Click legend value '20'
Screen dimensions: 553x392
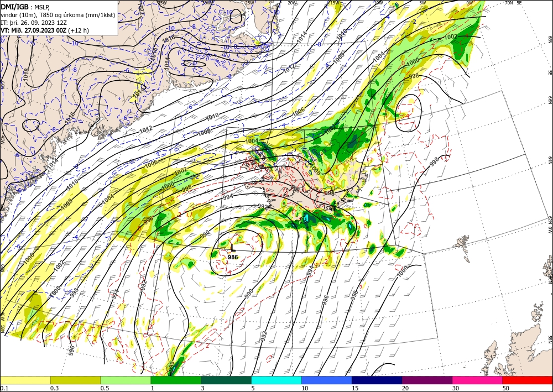pos(405,388)
